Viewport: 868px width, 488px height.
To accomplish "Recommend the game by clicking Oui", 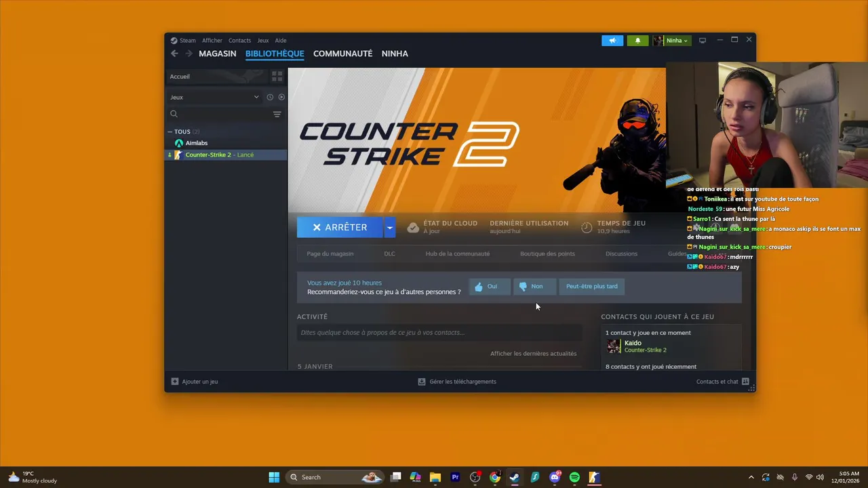I will point(489,287).
